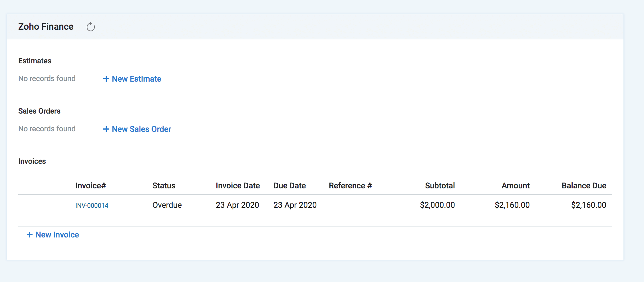Click the Estimates section heading
Screen dimensions: 644x282
pyautogui.click(x=35, y=61)
